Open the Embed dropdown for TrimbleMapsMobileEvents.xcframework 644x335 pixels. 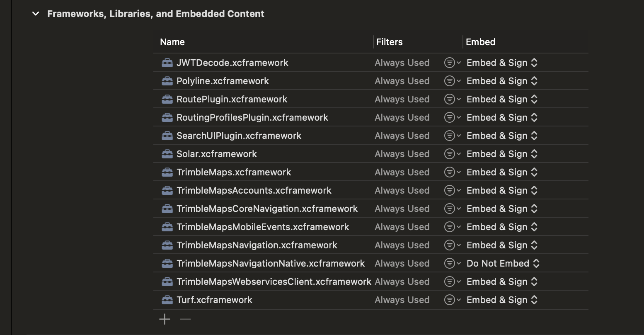click(x=502, y=227)
